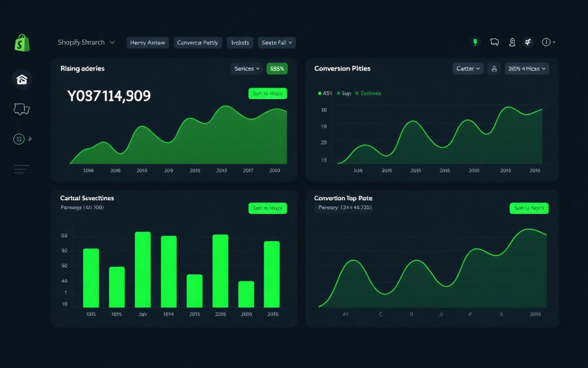Open the sidebar hamburger lines menu
588x368 pixels.
pos(21,169)
